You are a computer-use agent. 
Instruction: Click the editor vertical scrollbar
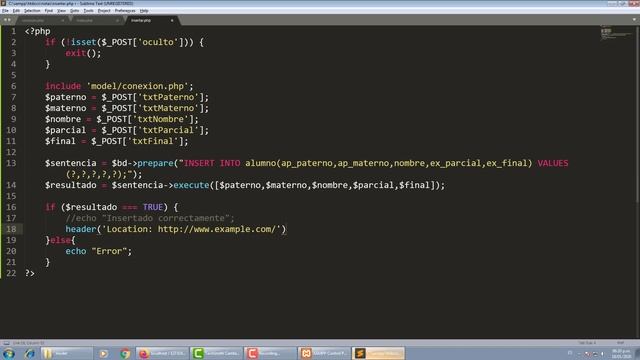[638, 114]
